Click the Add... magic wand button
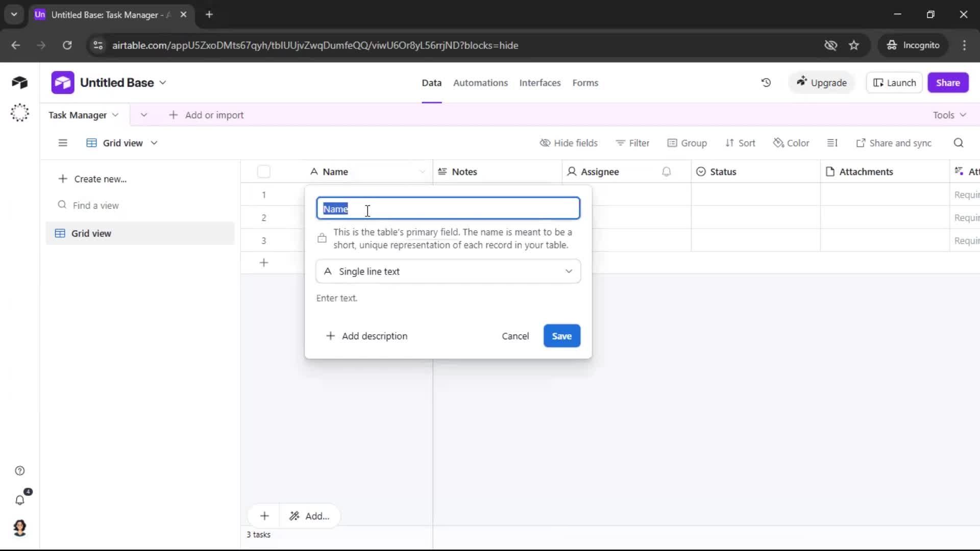This screenshot has width=980, height=551. coord(309,516)
